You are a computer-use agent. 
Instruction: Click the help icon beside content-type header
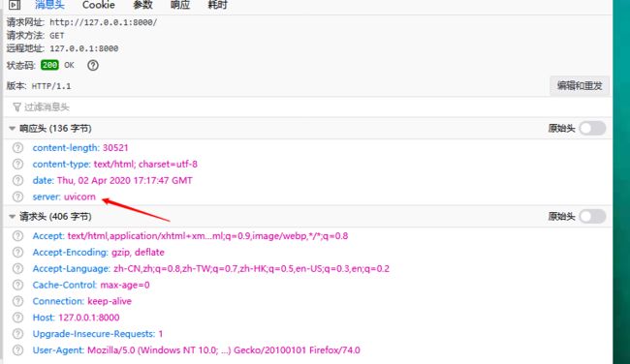17,165
